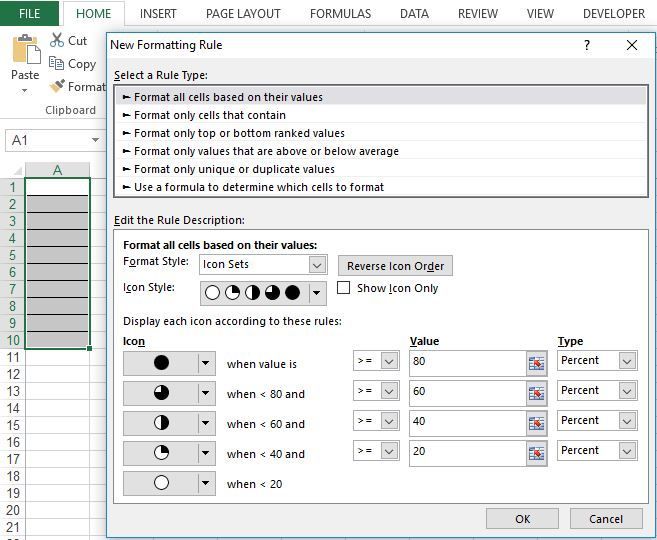657x540 pixels.
Task: Click the Cut scissors icon
Action: coord(57,40)
